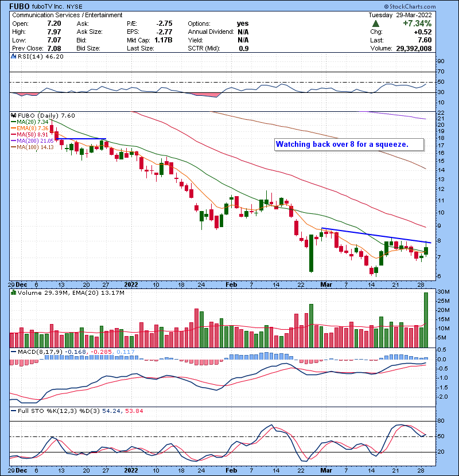Click the MA(100) 14.13 legend entry
459x476 pixels.
tap(32, 147)
